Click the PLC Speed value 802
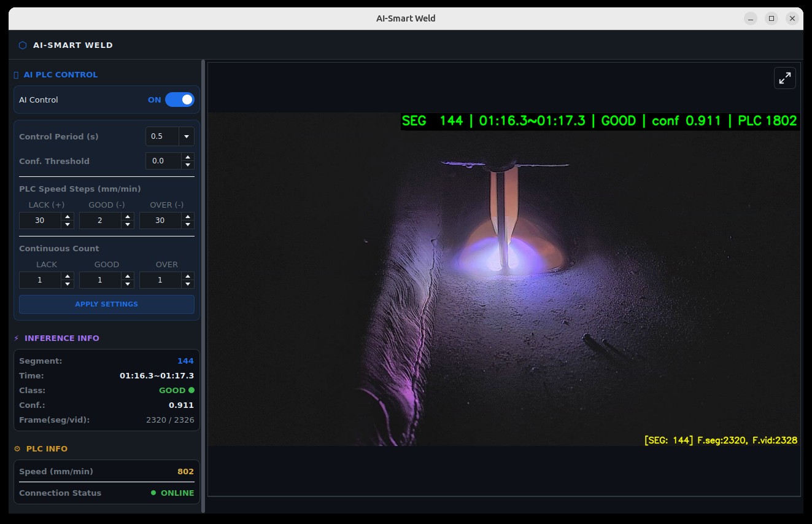The width and height of the screenshot is (812, 524). pos(185,471)
